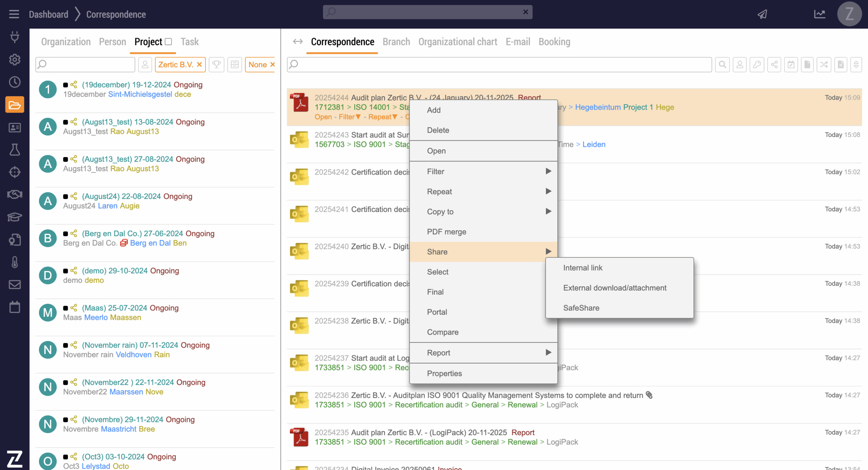Switch to the Organizational chart tab

tap(457, 42)
